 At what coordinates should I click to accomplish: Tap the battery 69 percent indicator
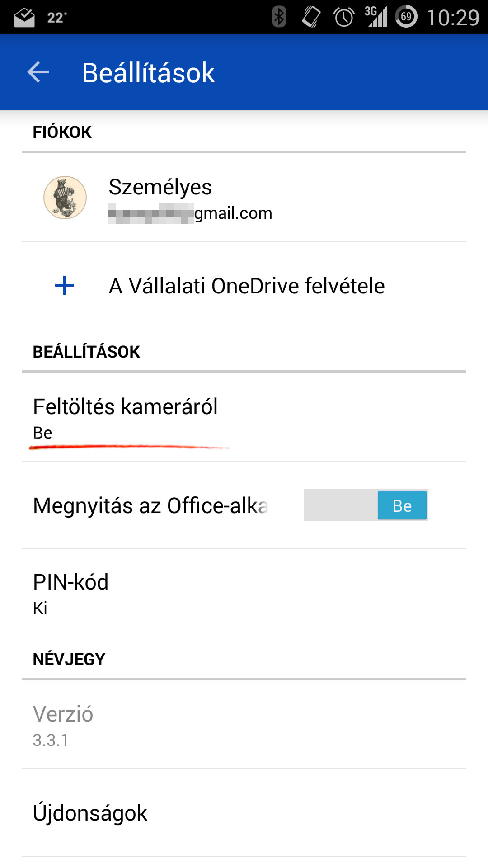(406, 17)
